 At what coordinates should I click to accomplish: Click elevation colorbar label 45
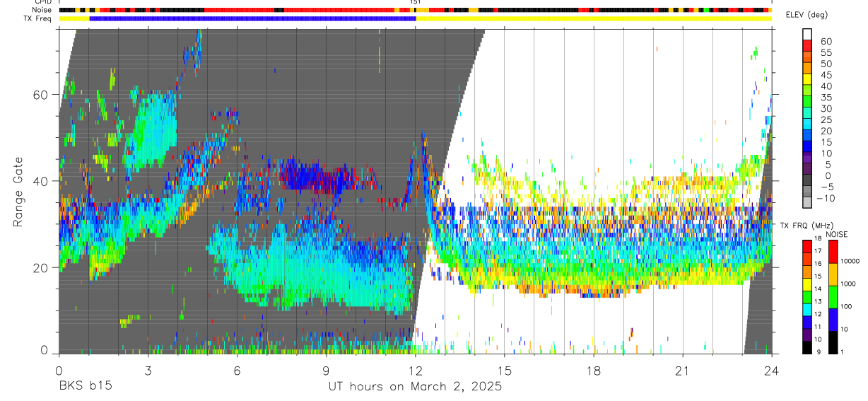point(826,75)
